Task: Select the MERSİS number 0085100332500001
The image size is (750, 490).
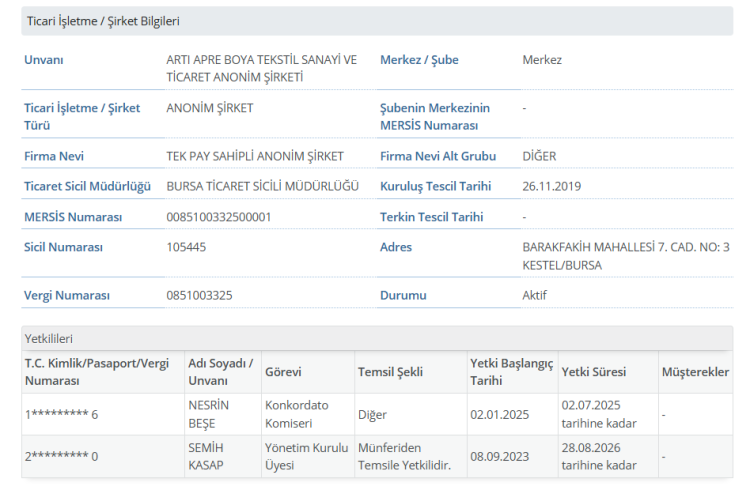Action: [218, 217]
